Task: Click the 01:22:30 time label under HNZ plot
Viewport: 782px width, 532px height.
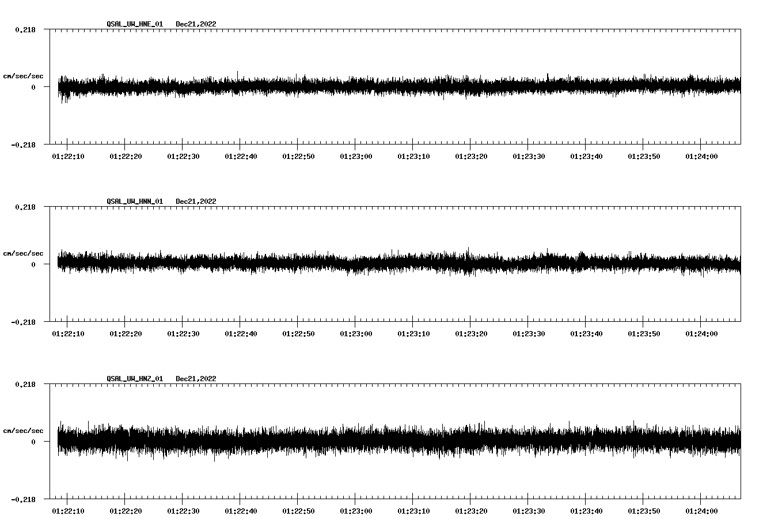Action: coord(183,511)
